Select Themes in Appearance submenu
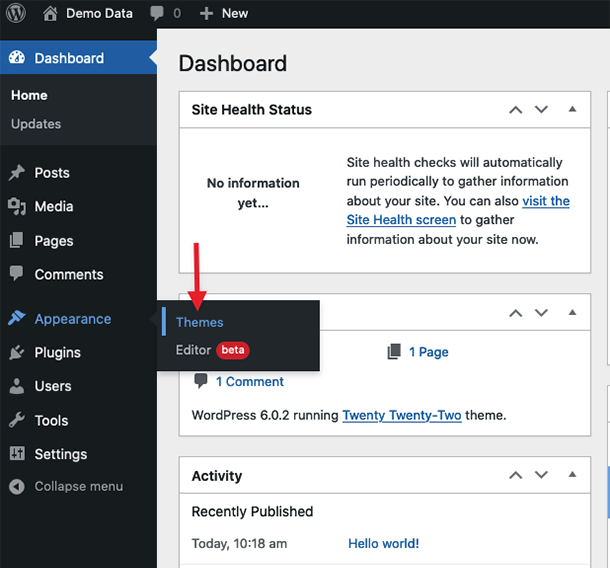 [x=200, y=322]
